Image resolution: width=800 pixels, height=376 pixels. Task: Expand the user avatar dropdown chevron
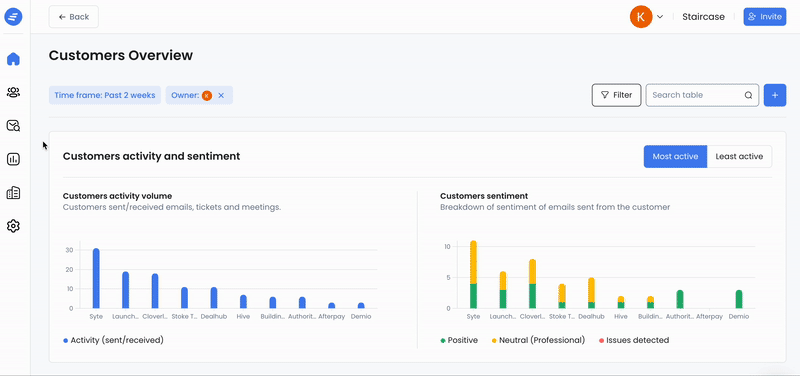660,17
